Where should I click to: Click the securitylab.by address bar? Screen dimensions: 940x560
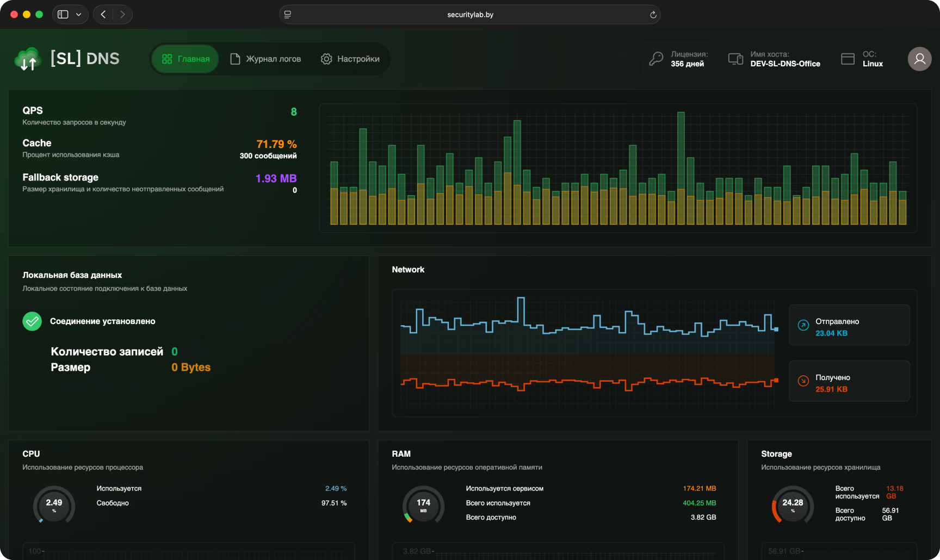click(x=470, y=15)
